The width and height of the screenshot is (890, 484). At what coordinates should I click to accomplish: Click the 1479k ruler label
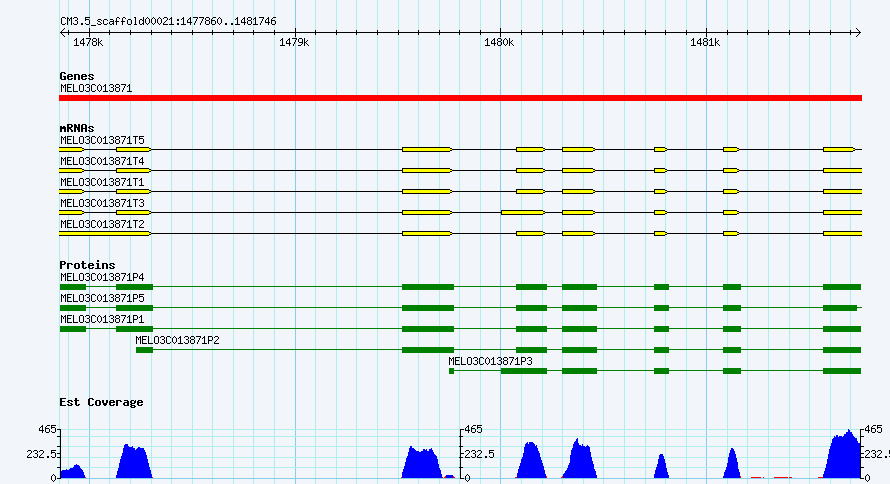coord(294,43)
